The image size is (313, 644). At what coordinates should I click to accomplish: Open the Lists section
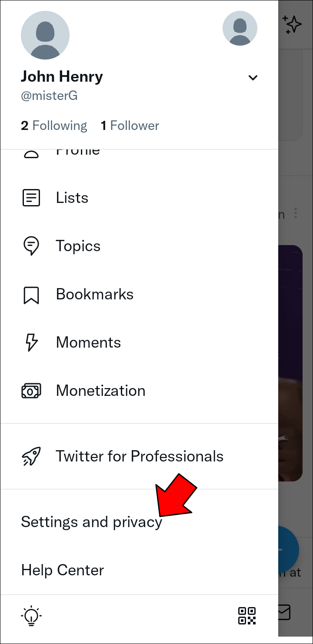(71, 197)
